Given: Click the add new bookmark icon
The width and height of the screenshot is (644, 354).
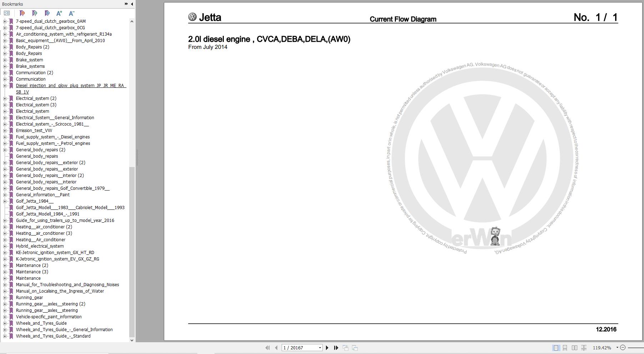Looking at the screenshot, I should (x=35, y=13).
